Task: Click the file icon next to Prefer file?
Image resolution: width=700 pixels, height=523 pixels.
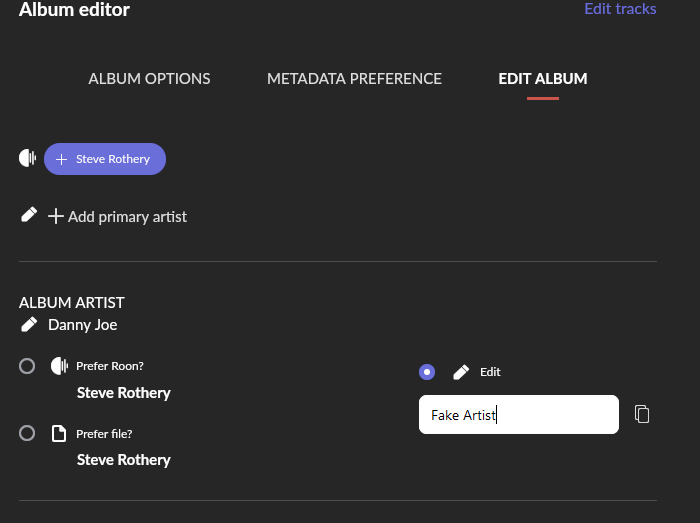Action: (x=59, y=433)
